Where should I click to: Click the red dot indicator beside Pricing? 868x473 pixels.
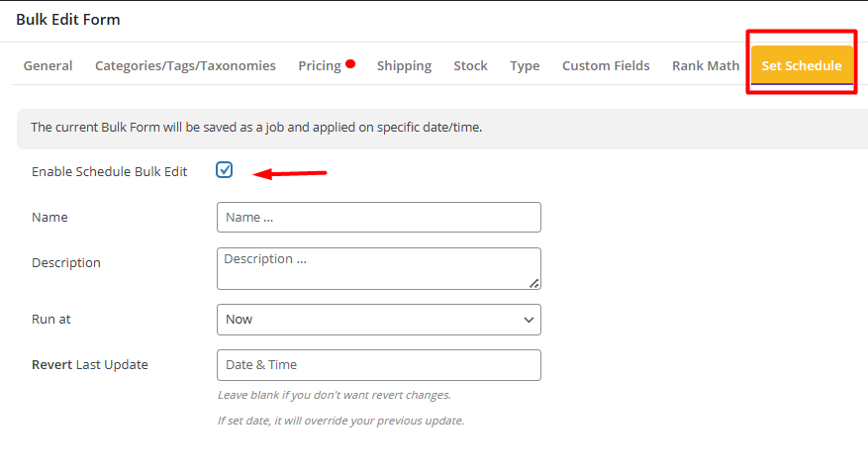click(350, 65)
